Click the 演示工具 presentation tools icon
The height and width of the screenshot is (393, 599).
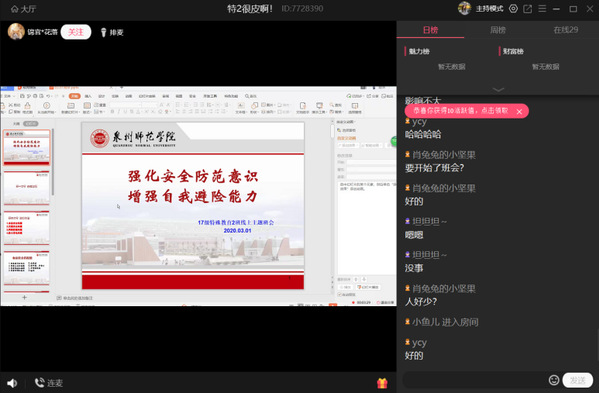pos(319,107)
